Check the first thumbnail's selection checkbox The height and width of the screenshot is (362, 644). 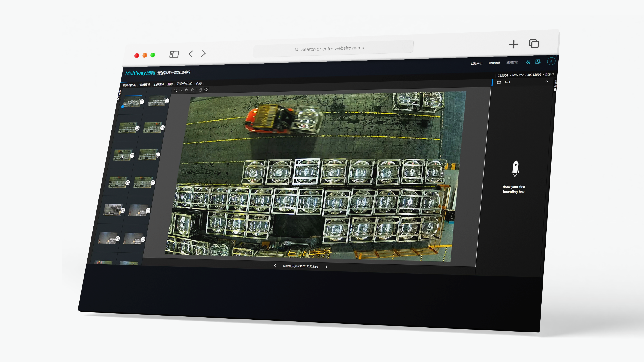coord(142,102)
